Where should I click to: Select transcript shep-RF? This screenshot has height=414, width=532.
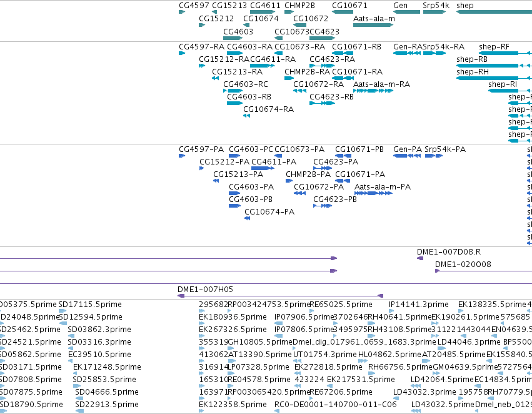point(494,46)
